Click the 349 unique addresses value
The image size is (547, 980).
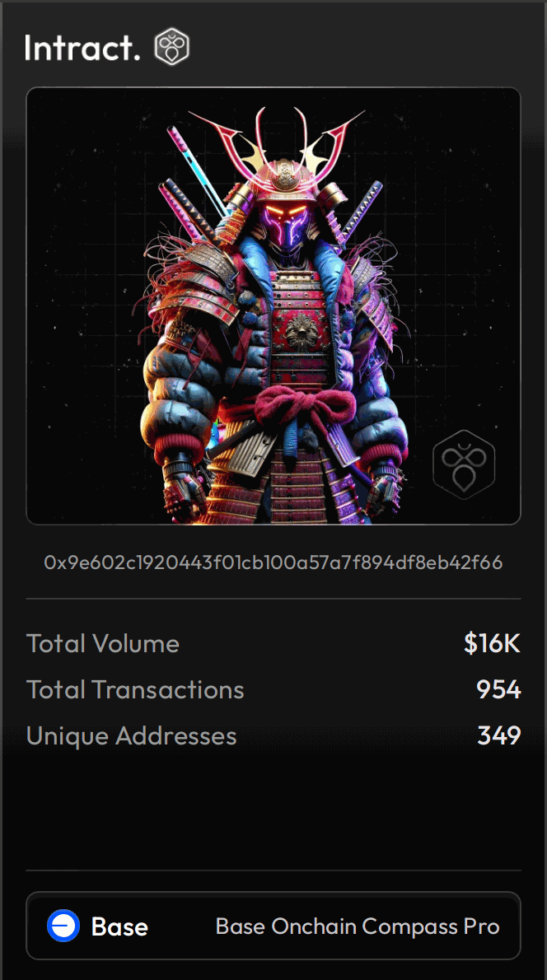[499, 735]
